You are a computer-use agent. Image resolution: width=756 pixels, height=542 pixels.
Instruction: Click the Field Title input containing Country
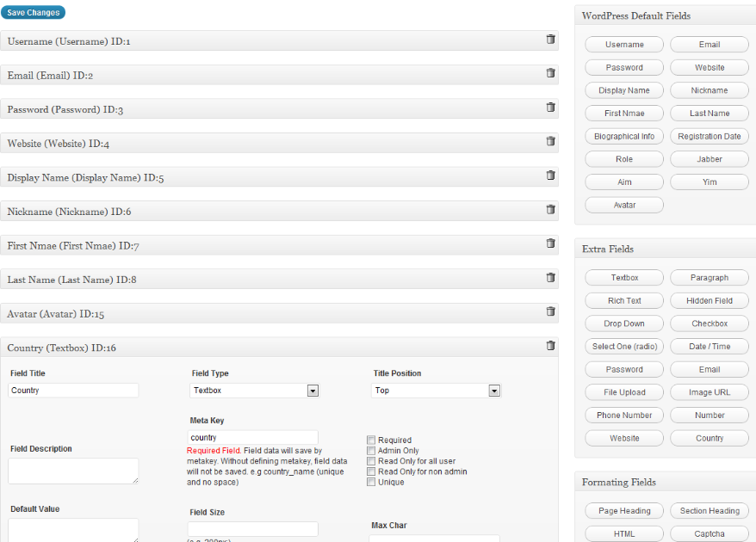pyautogui.click(x=73, y=391)
